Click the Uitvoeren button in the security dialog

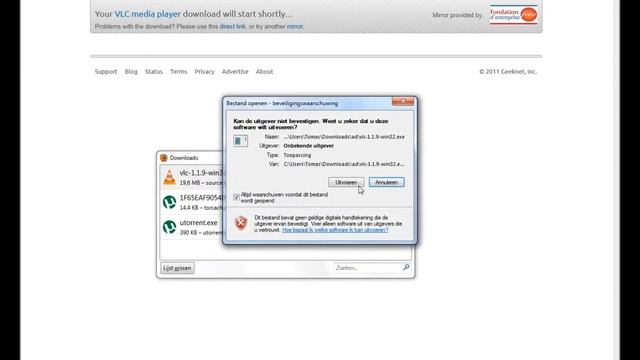point(346,182)
